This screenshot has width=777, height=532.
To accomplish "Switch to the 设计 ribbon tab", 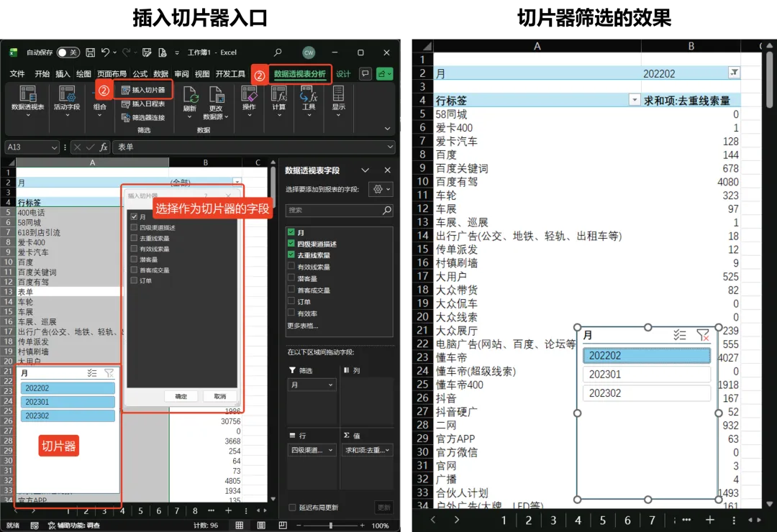I will point(343,74).
